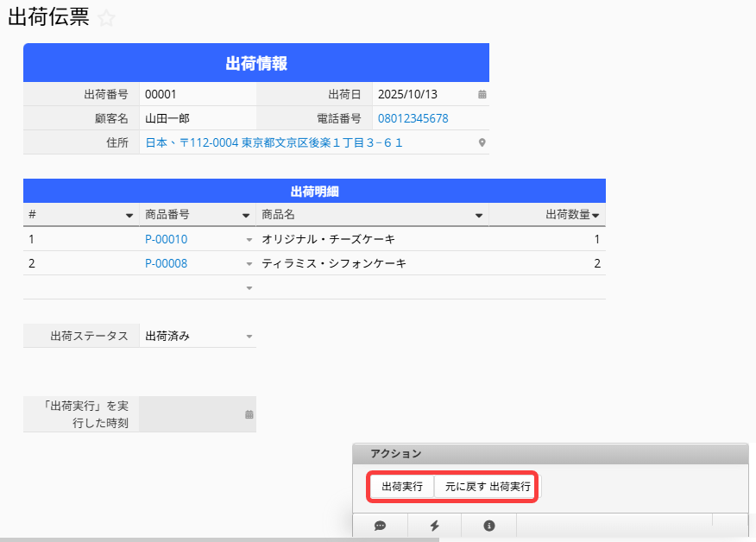
Task: Click phone number link 08012345678
Action: 413,118
